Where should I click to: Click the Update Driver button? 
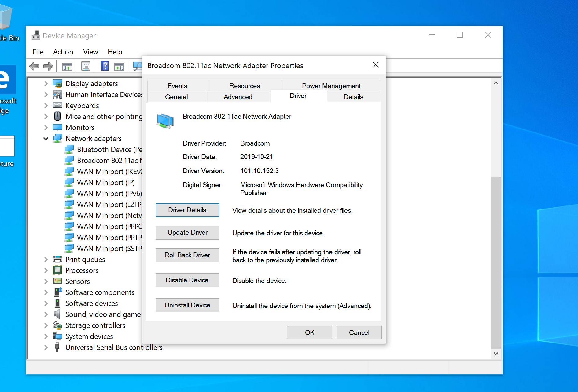pos(187,233)
